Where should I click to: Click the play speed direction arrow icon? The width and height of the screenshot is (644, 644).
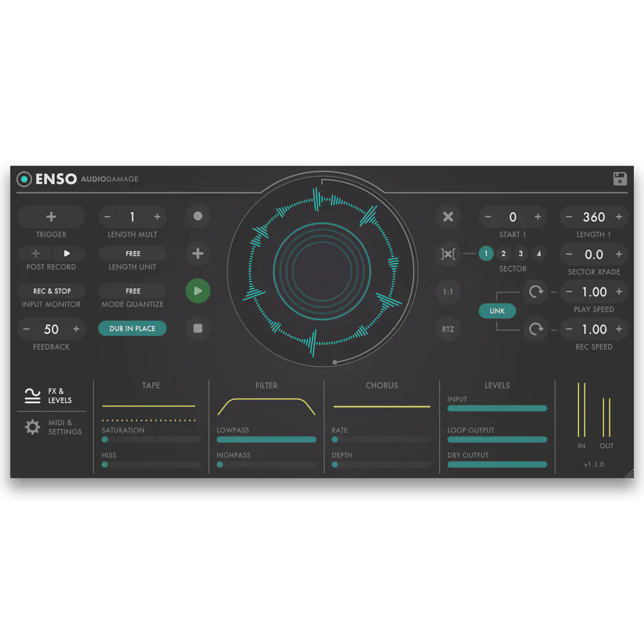(x=535, y=292)
